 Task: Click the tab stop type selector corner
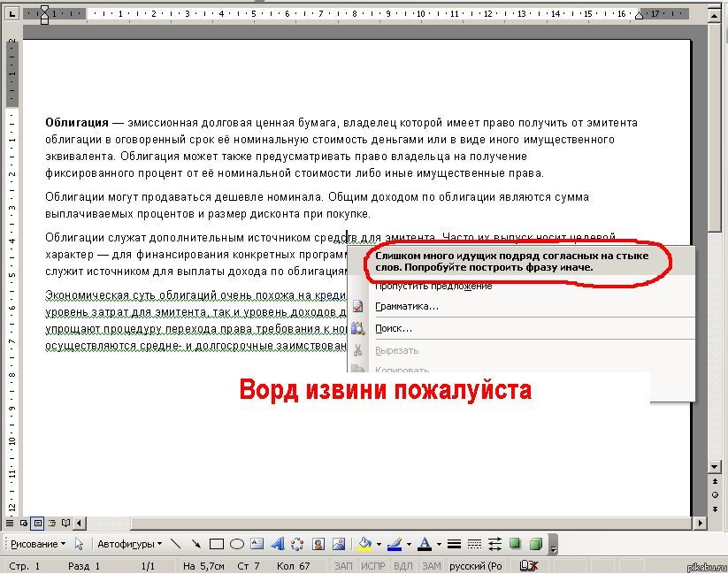[x=11, y=14]
